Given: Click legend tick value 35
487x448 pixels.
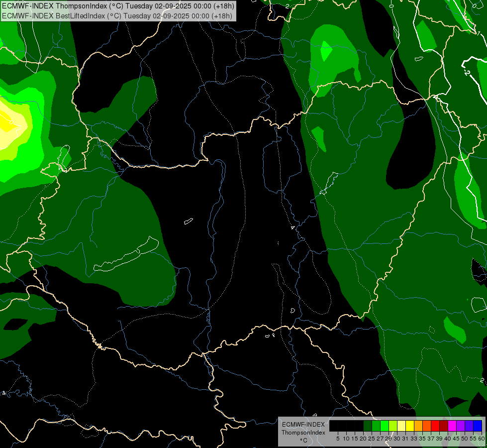Looking at the screenshot, I should click(423, 439).
